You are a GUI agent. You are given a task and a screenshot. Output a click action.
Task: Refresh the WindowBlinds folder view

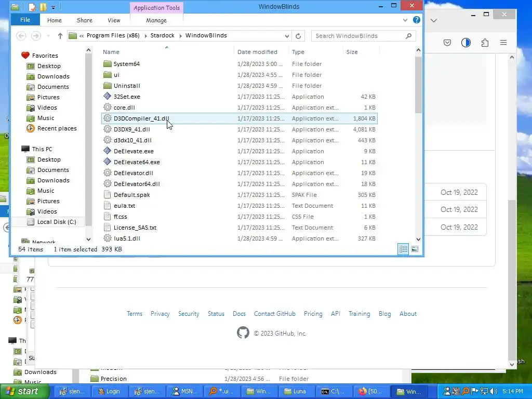click(298, 36)
